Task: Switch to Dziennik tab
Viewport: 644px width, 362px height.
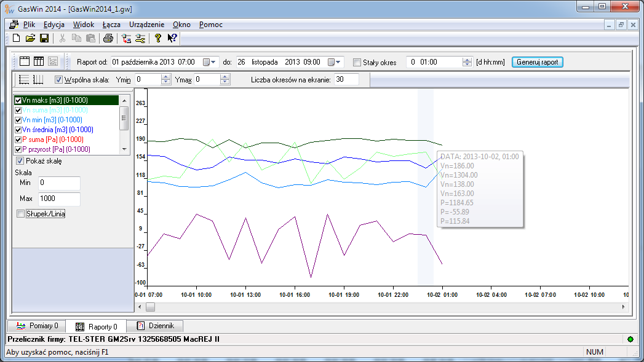Action: (155, 326)
